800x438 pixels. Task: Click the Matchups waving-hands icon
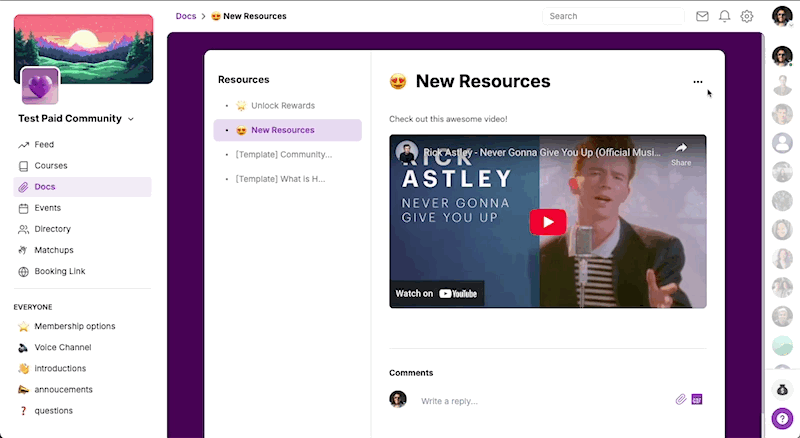pyautogui.click(x=23, y=250)
